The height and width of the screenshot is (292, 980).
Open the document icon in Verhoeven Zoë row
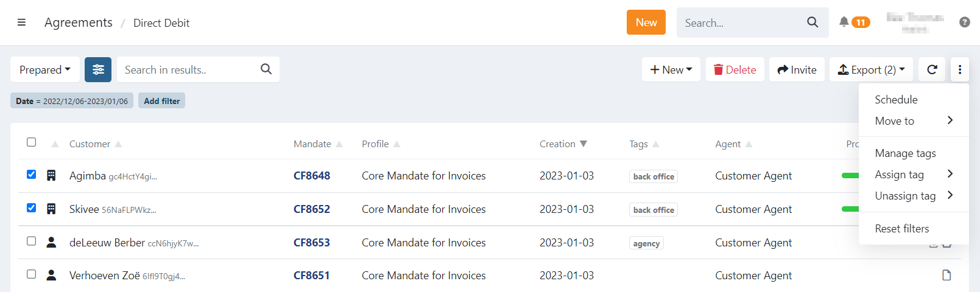point(947,276)
